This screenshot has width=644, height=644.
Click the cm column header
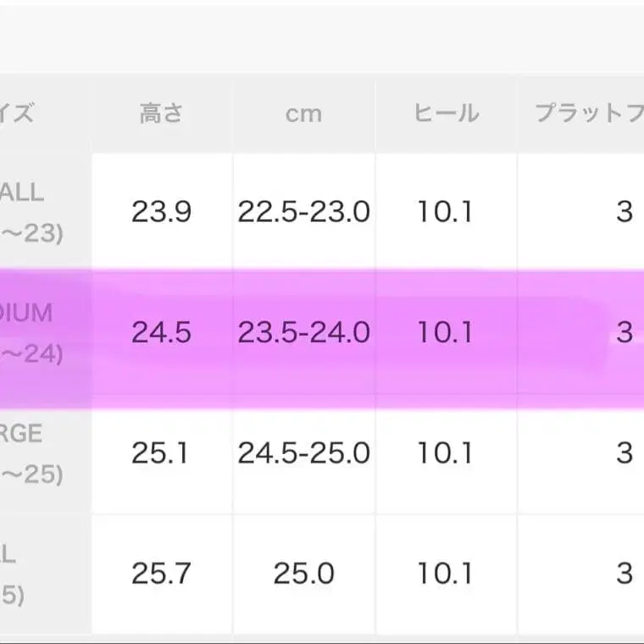(303, 114)
